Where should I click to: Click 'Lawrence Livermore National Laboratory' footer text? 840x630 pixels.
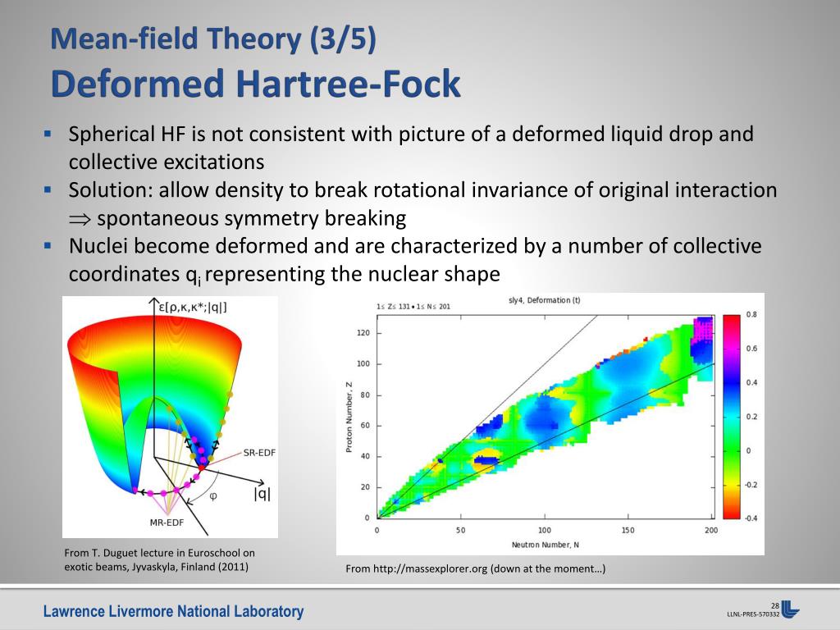tap(174, 611)
